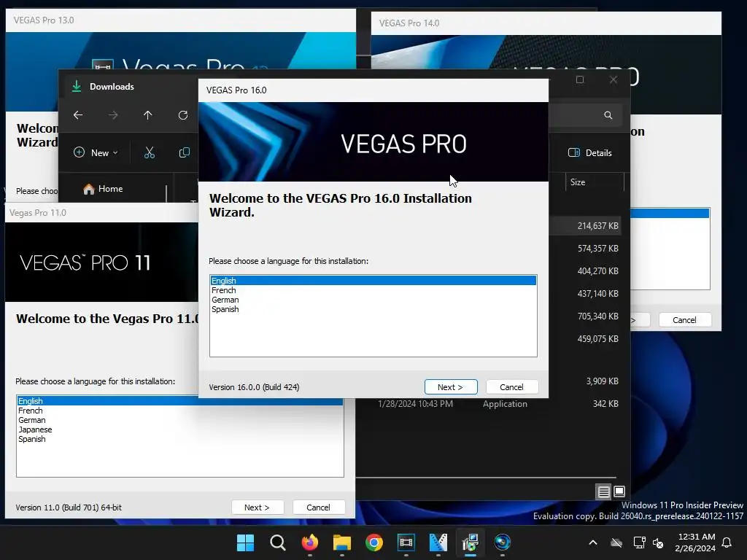Navigate up one folder in Downloads window
This screenshot has height=560, width=747.
pyautogui.click(x=147, y=114)
